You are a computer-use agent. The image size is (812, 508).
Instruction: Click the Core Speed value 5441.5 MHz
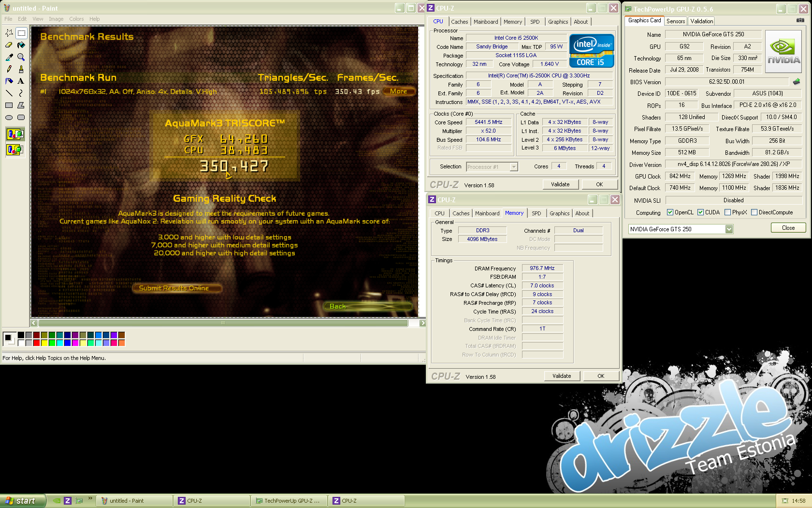pyautogui.click(x=488, y=122)
